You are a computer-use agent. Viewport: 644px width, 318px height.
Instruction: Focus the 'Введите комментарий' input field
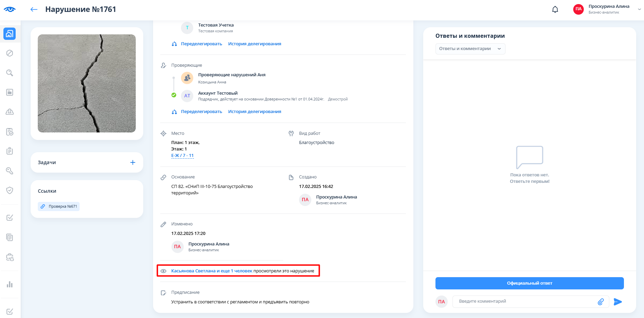point(524,301)
